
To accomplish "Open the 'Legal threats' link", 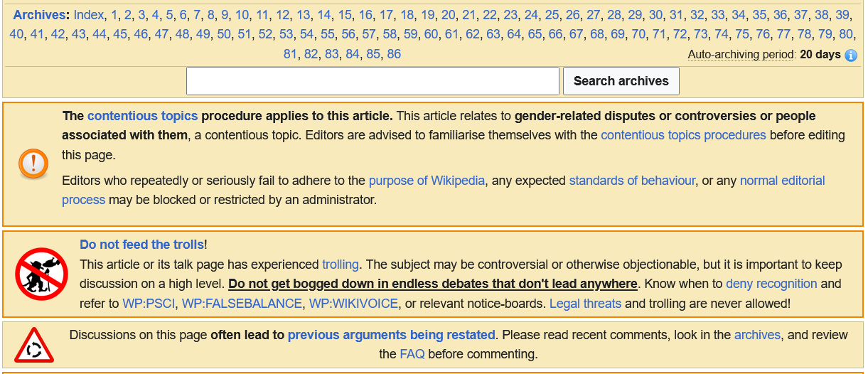I will tap(585, 304).
